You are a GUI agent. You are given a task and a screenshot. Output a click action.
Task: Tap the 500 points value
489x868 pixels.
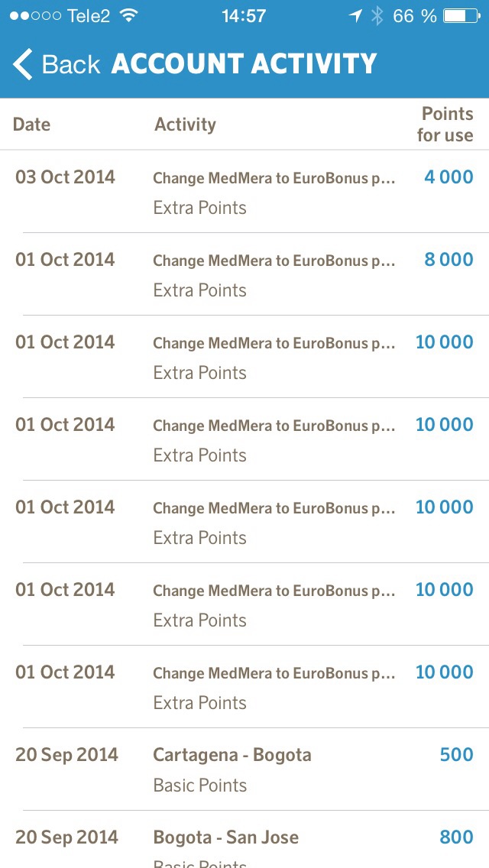point(456,755)
